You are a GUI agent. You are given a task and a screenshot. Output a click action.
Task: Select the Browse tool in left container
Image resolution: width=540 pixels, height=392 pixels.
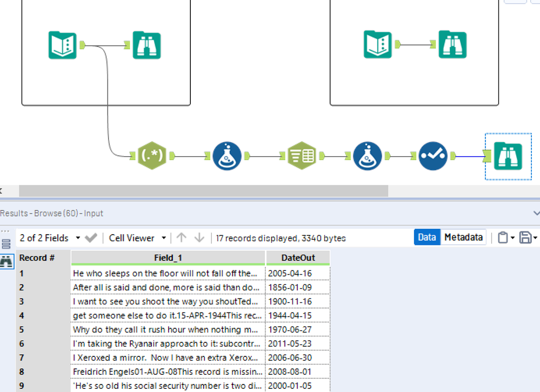[x=146, y=45]
